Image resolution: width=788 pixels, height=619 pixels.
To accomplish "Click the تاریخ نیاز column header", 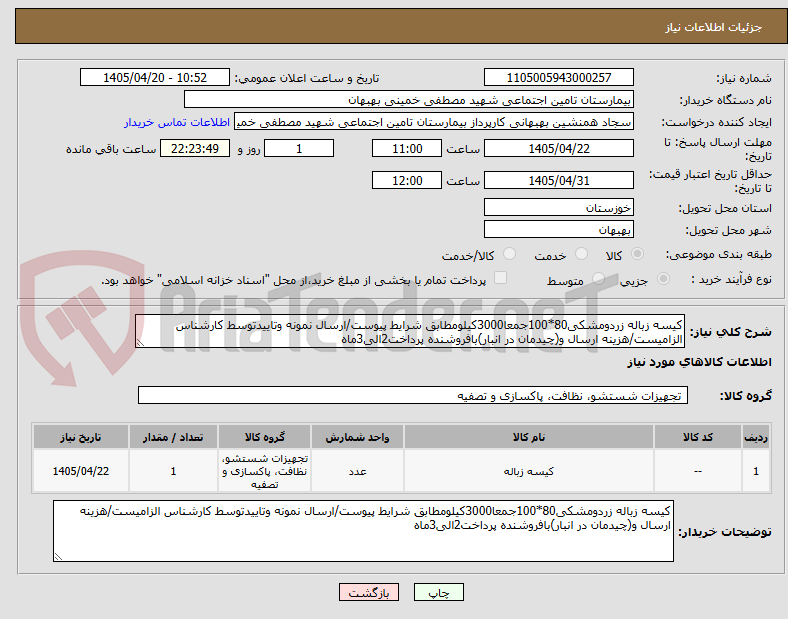I will coord(81,437).
